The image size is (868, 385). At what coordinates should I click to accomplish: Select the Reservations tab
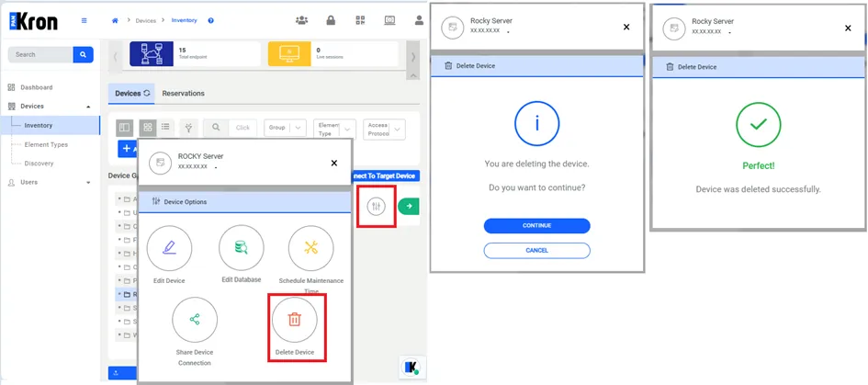(183, 93)
